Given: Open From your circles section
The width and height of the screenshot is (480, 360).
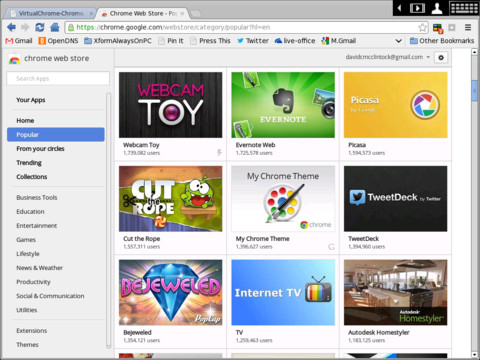Looking at the screenshot, I should pyautogui.click(x=40, y=149).
